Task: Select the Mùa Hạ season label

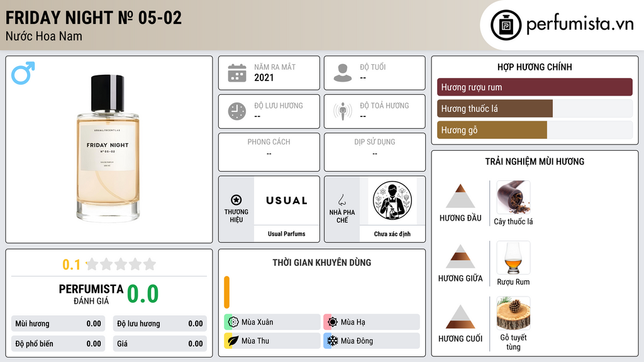Action: click(353, 322)
